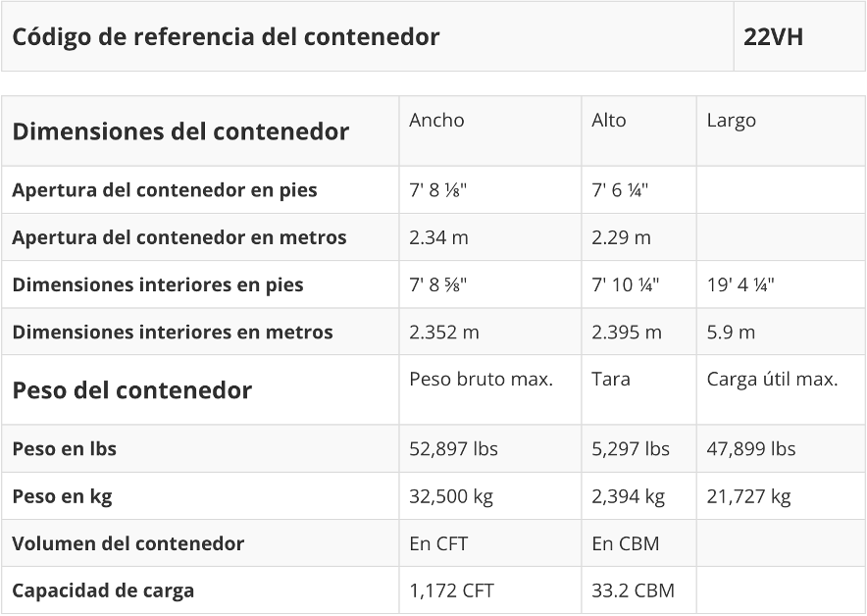Click the 19' 4 ¼" interior length cell
The width and height of the screenshot is (867, 616).
click(740, 285)
